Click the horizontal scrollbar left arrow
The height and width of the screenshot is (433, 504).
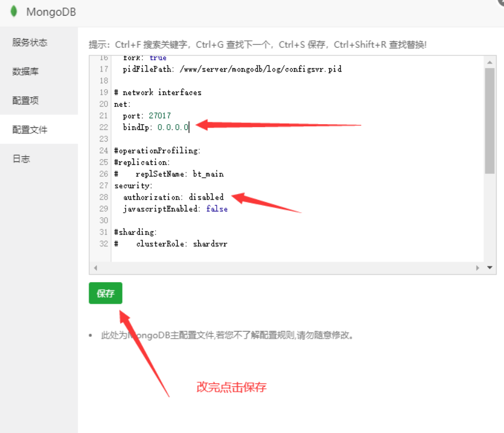coord(96,267)
